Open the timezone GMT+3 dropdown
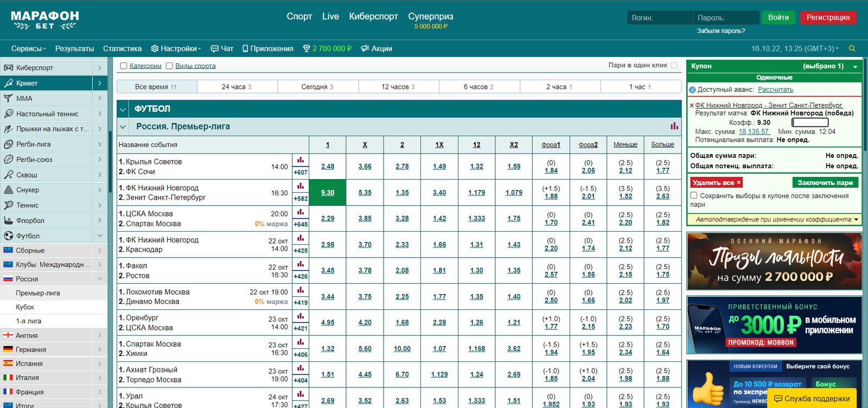The image size is (868, 408). coord(795,48)
